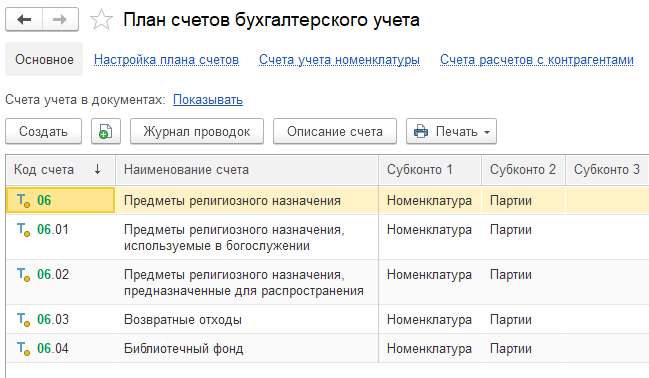Go back with the left arrow button
Screen dimensions: 649x378
click(x=24, y=19)
